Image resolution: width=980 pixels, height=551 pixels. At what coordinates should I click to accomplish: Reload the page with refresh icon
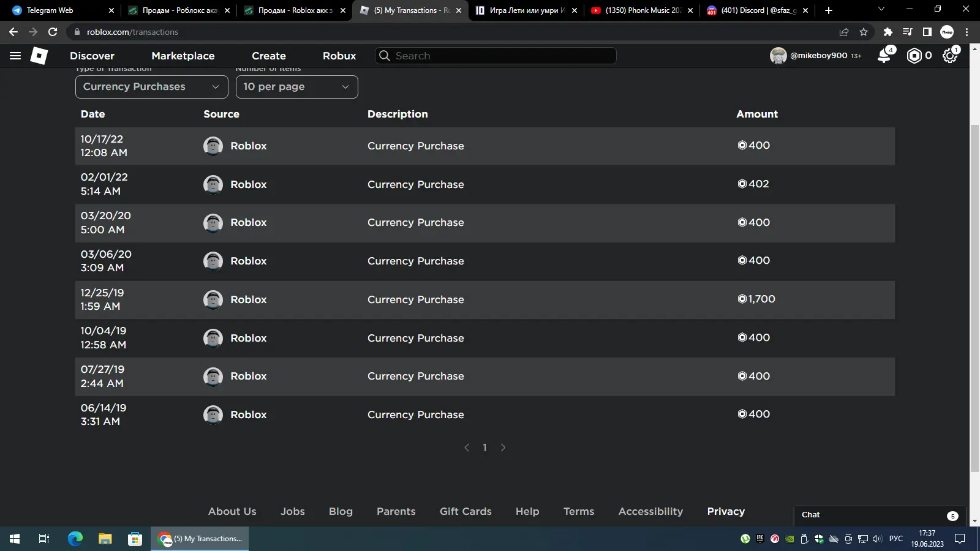(53, 32)
